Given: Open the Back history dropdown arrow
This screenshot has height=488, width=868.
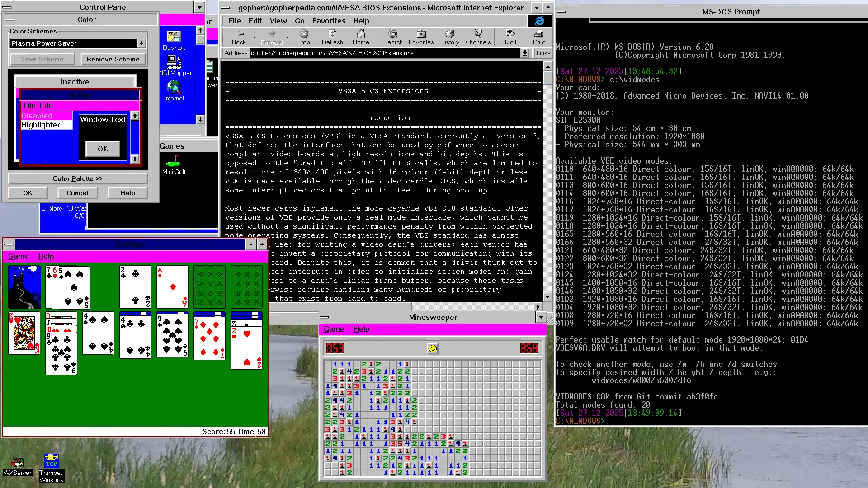Looking at the screenshot, I should point(255,37).
